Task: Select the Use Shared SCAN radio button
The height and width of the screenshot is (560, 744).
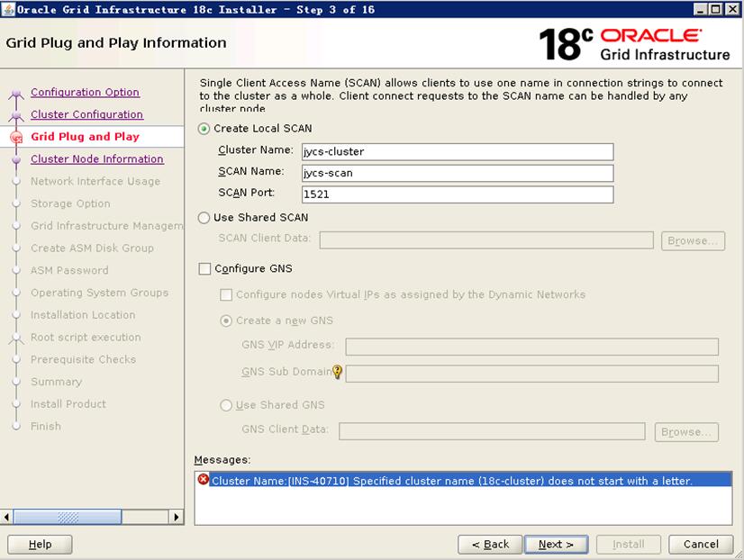Action: tap(204, 218)
